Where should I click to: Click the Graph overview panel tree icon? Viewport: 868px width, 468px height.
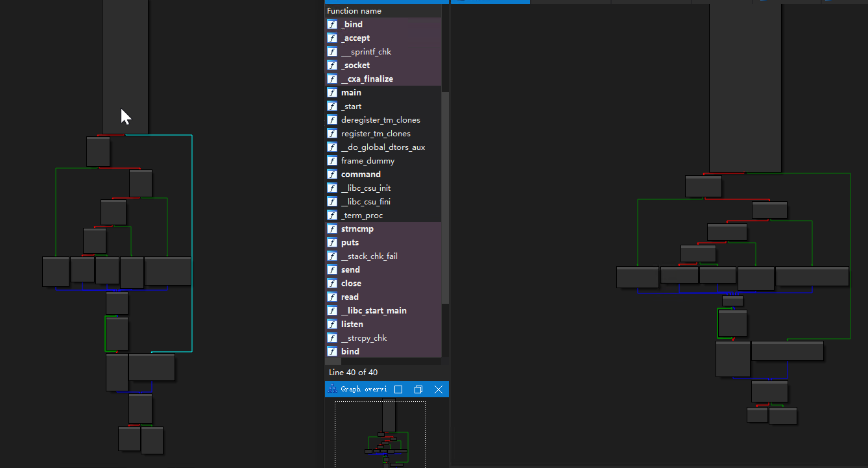333,389
